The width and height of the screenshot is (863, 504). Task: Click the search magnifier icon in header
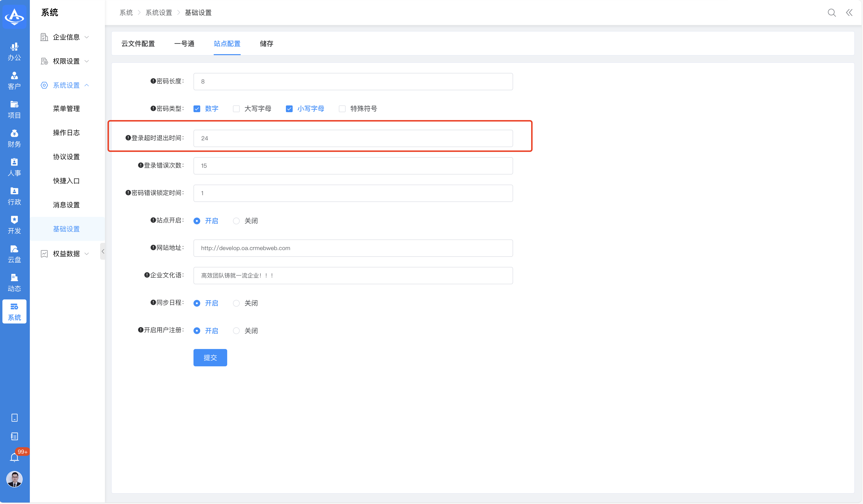coord(831,13)
